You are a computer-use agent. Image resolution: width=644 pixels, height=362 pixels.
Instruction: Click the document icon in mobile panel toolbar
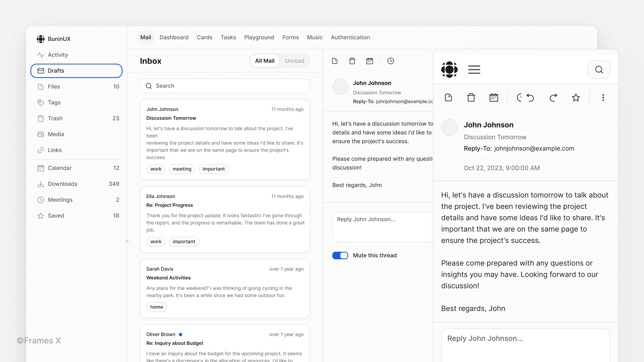click(x=449, y=98)
